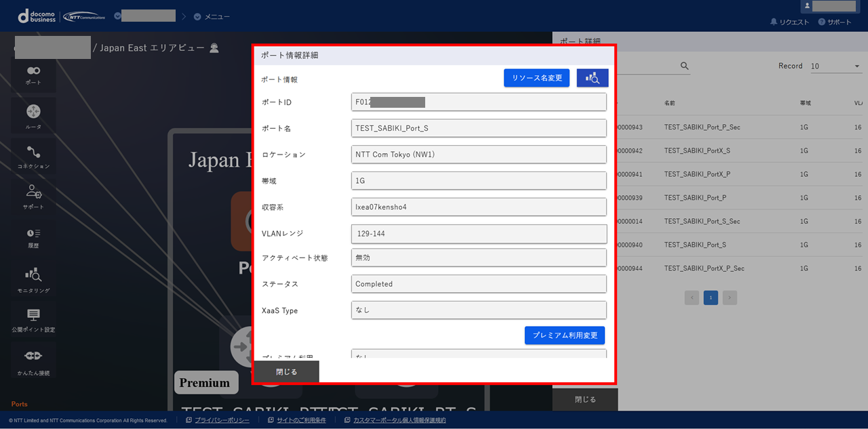View 履歴 using its sidebar icon

pos(33,237)
